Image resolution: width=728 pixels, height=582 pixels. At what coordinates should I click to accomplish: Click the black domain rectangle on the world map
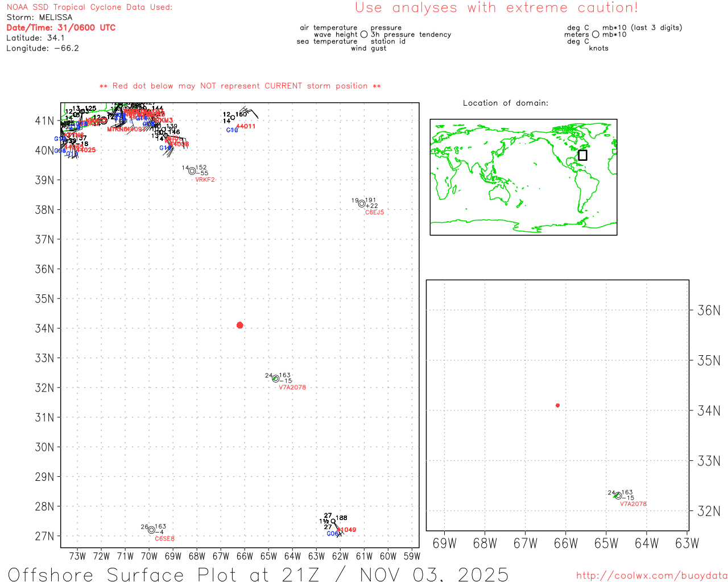(x=582, y=155)
